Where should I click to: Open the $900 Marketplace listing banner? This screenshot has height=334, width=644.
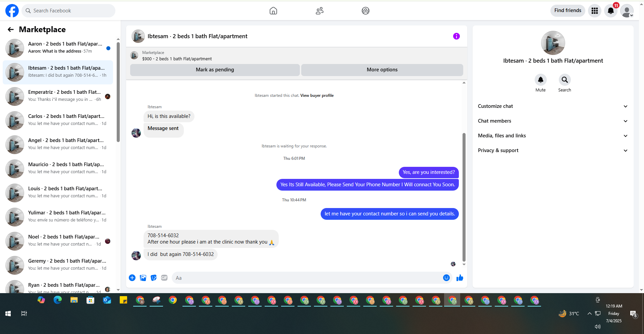coord(297,56)
